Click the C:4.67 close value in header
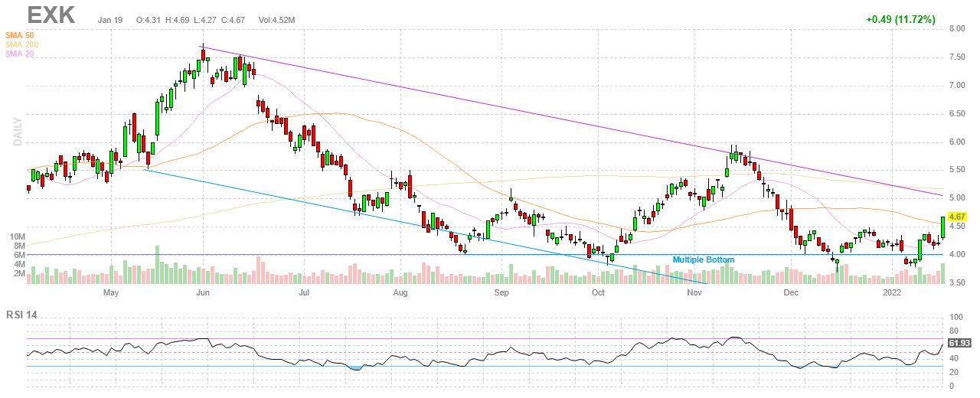The width and height of the screenshot is (980, 398). tap(234, 19)
